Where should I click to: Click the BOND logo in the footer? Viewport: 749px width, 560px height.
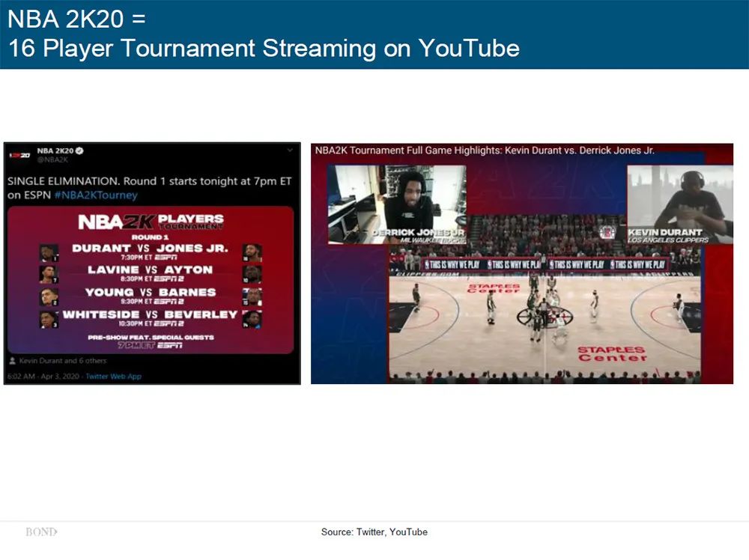(41, 532)
